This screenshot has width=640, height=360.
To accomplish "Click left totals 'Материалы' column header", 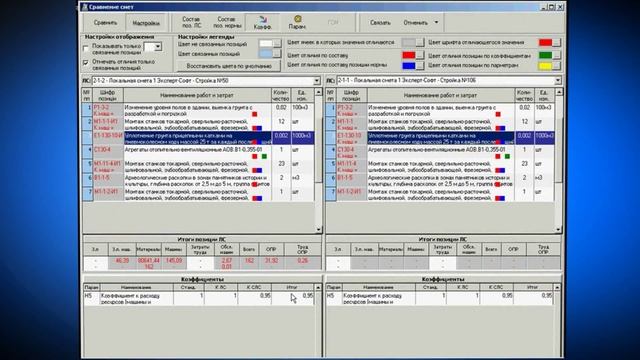I will (148, 249).
